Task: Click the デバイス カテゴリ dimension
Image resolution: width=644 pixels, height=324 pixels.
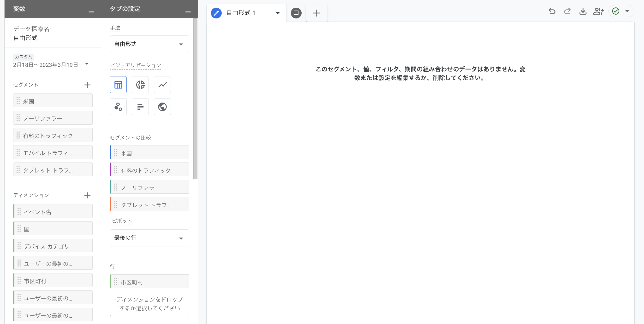Action: (x=53, y=246)
